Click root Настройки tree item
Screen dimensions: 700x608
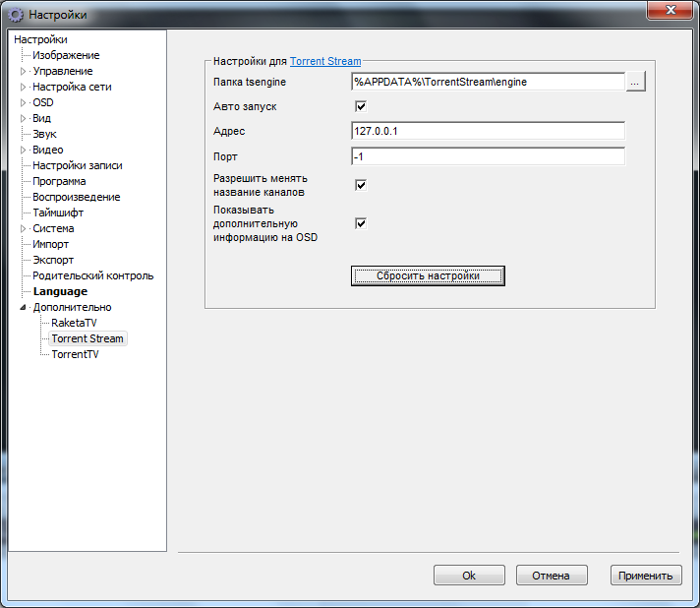(40, 39)
